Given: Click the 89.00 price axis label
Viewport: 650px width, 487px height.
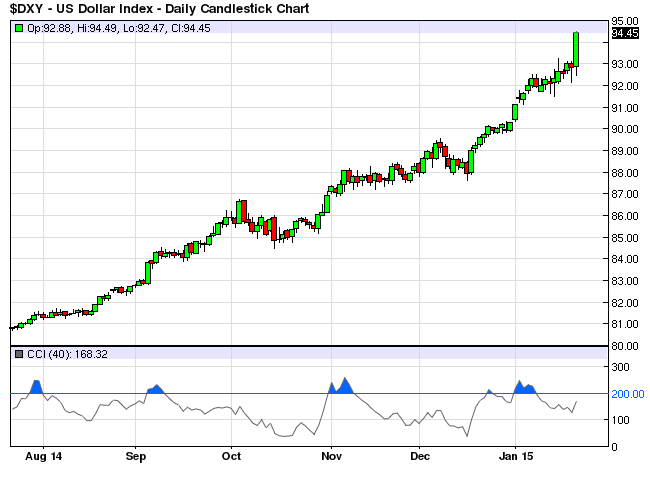Looking at the screenshot, I should 625,151.
